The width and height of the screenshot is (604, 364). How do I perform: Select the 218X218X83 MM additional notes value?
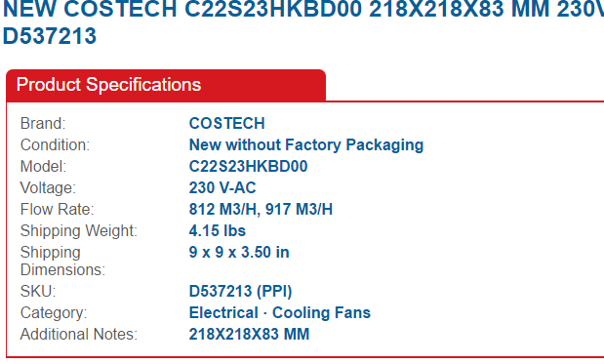point(249,335)
